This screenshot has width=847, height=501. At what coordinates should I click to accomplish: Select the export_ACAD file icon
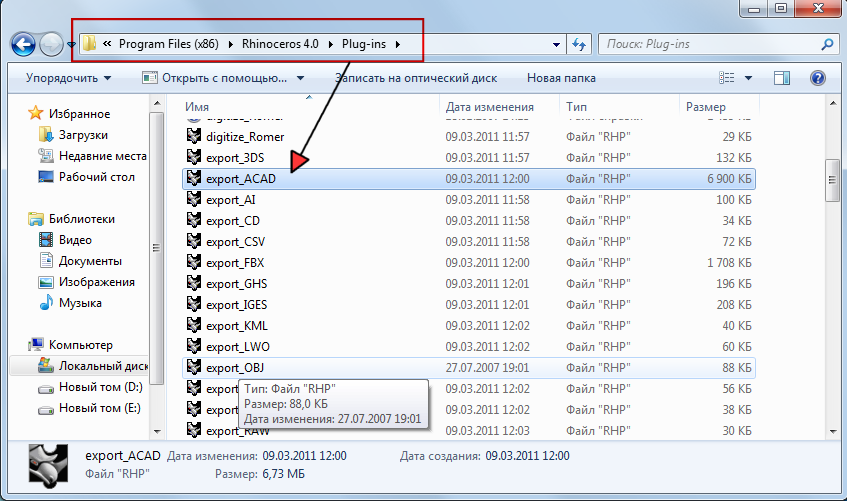coord(194,178)
